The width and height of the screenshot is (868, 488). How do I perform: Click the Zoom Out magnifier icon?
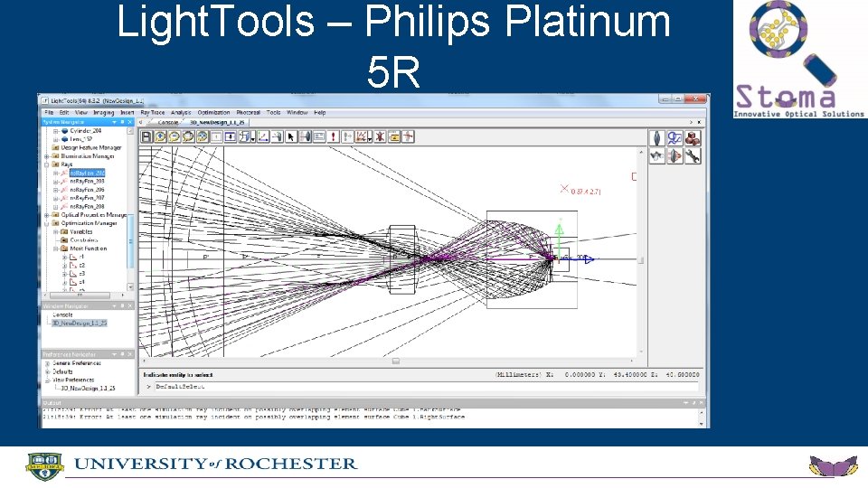pyautogui.click(x=174, y=136)
